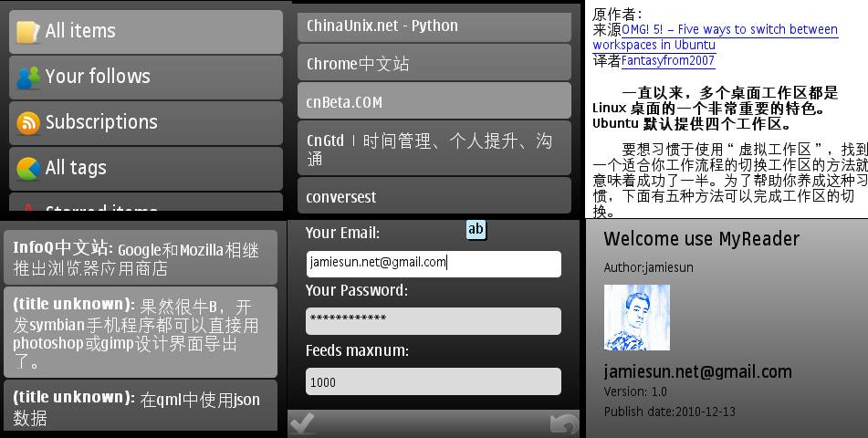Open the Fantasyfrom2007 translator link
This screenshot has width=868, height=438.
(668, 61)
